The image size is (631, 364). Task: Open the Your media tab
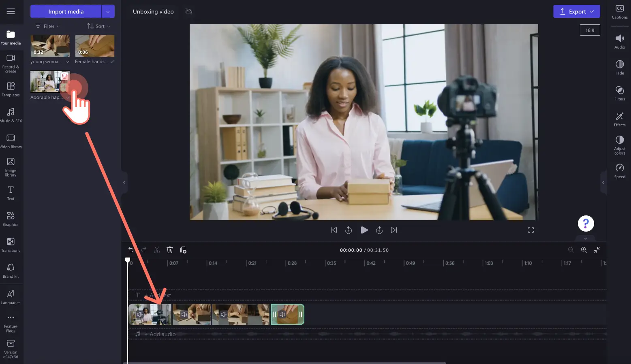click(11, 37)
